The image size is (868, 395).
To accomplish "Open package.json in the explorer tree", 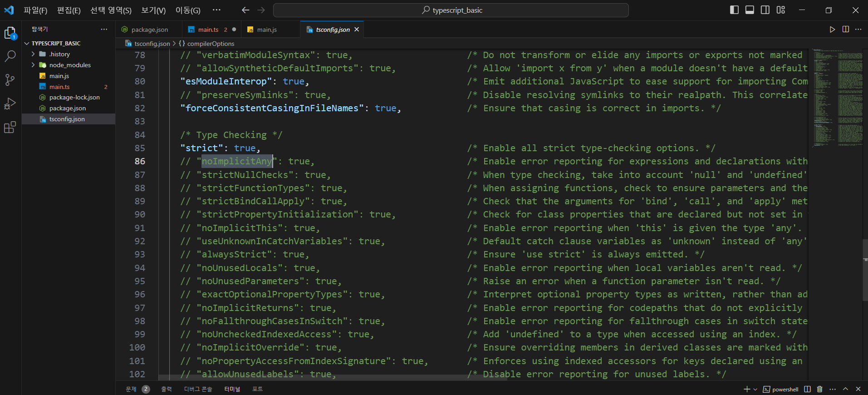I will pyautogui.click(x=69, y=108).
